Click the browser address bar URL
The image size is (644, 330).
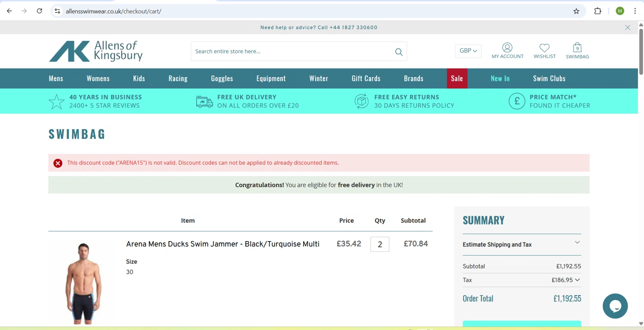point(113,11)
